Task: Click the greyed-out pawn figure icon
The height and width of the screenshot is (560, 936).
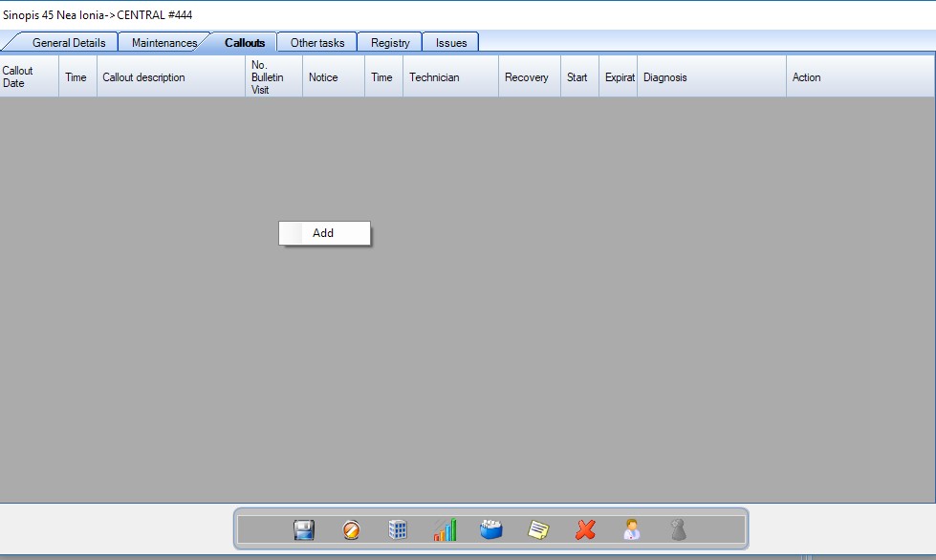Action: (x=678, y=529)
